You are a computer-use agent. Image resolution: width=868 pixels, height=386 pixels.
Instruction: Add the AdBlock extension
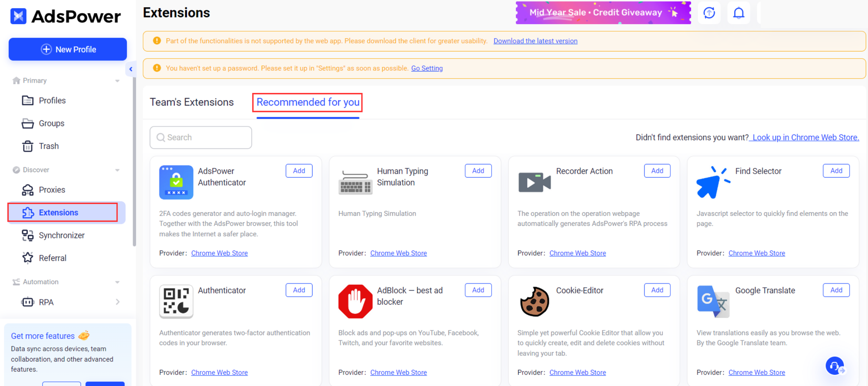coord(478,290)
